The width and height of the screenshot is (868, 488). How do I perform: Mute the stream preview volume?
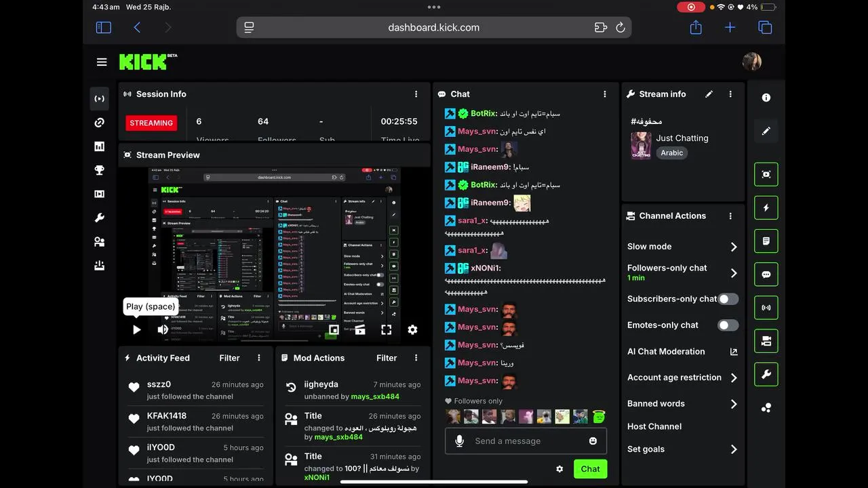click(163, 329)
